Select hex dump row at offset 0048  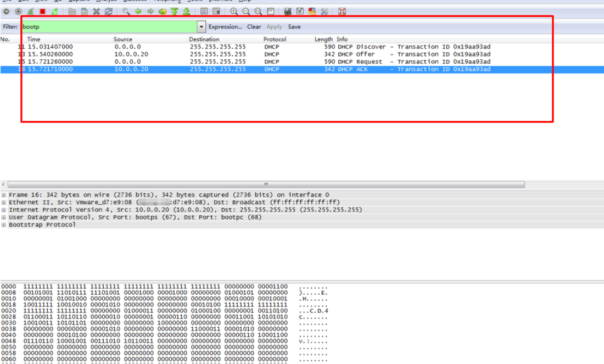coord(164,341)
